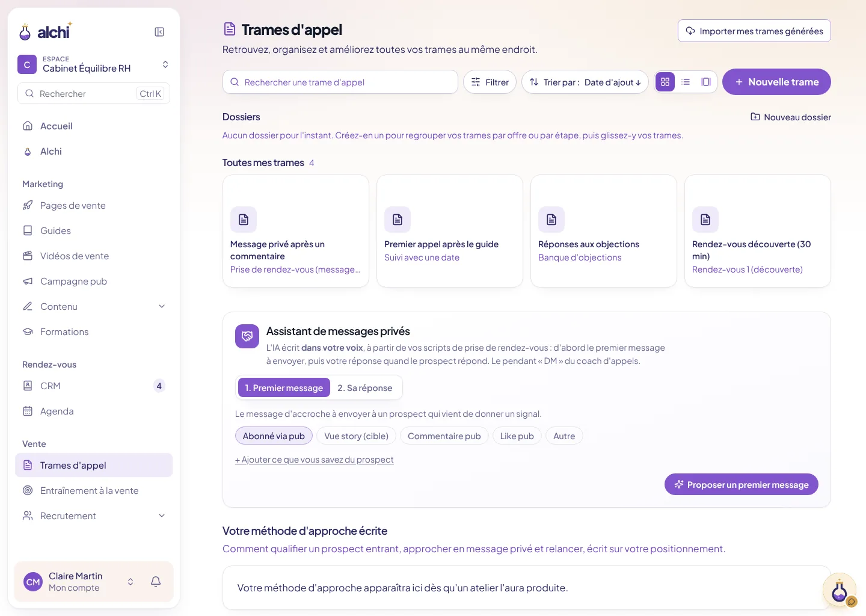The width and height of the screenshot is (866, 616).
Task: Select Commentaire pub chip
Action: (x=444, y=436)
